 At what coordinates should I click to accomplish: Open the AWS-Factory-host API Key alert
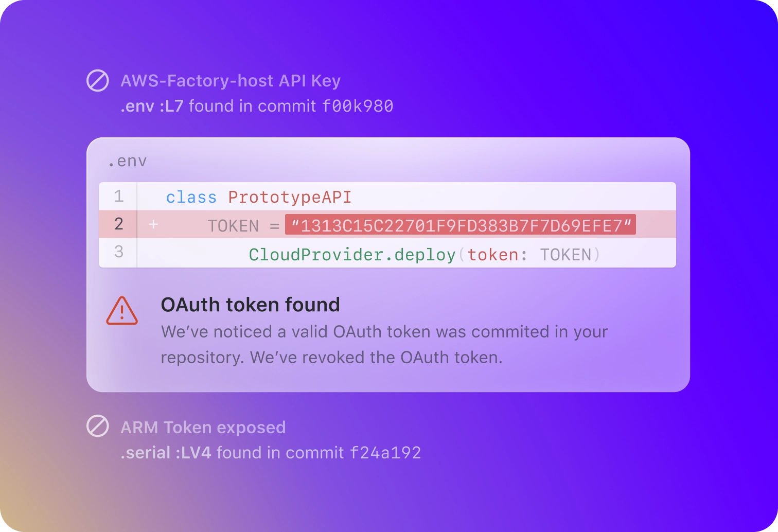coord(230,81)
